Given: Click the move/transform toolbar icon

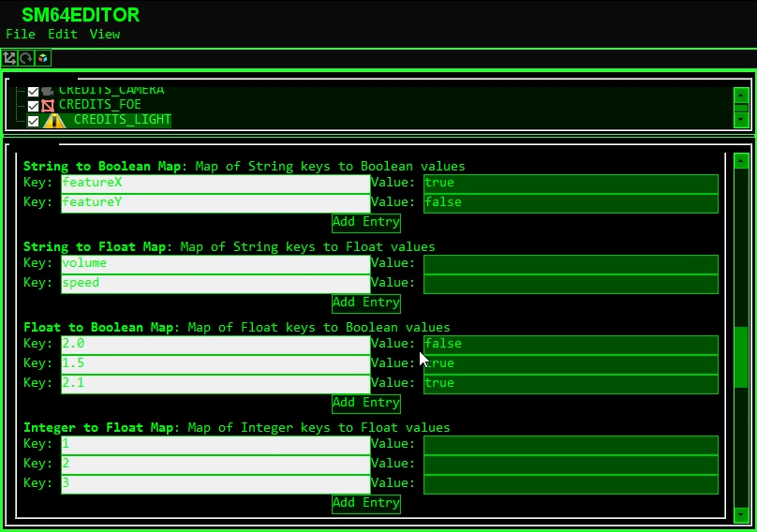Looking at the screenshot, I should (x=9, y=58).
